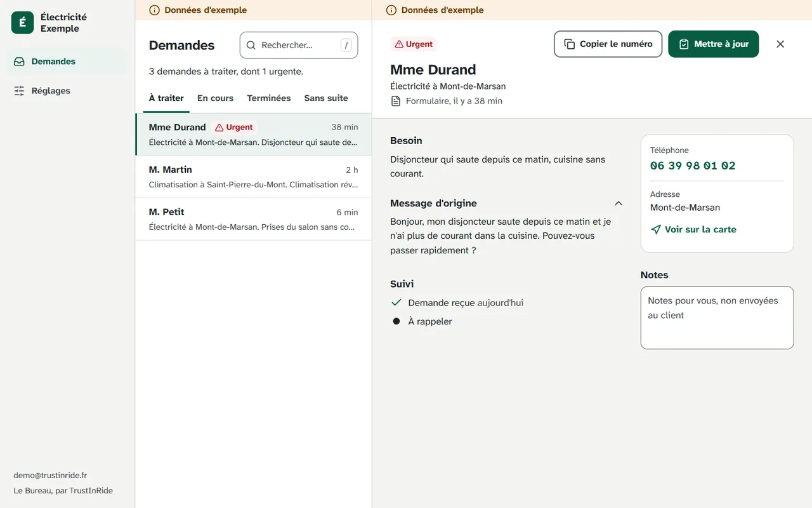The image size is (812, 508).
Task: Click the 'À rappeler' status text
Action: click(430, 321)
